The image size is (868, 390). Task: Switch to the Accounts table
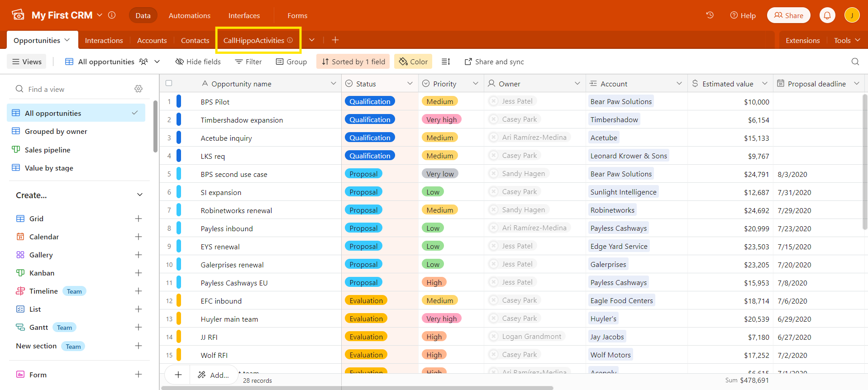(x=152, y=40)
